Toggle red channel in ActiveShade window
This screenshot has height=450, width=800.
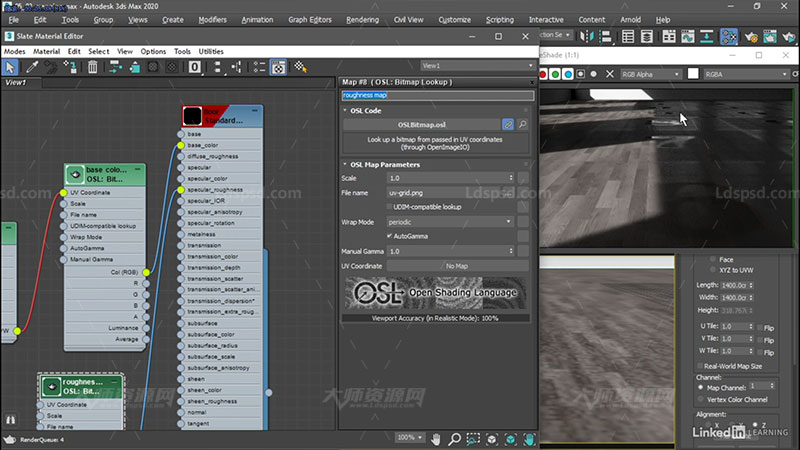tap(543, 74)
